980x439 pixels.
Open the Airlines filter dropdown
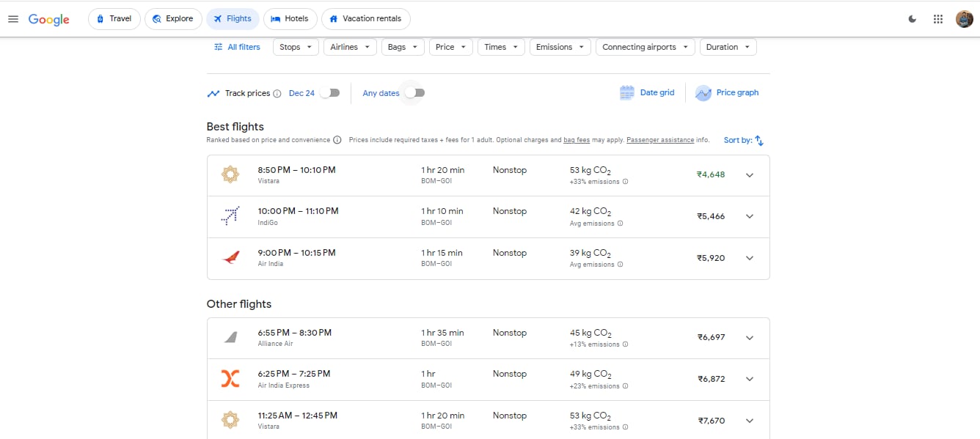pyautogui.click(x=350, y=47)
